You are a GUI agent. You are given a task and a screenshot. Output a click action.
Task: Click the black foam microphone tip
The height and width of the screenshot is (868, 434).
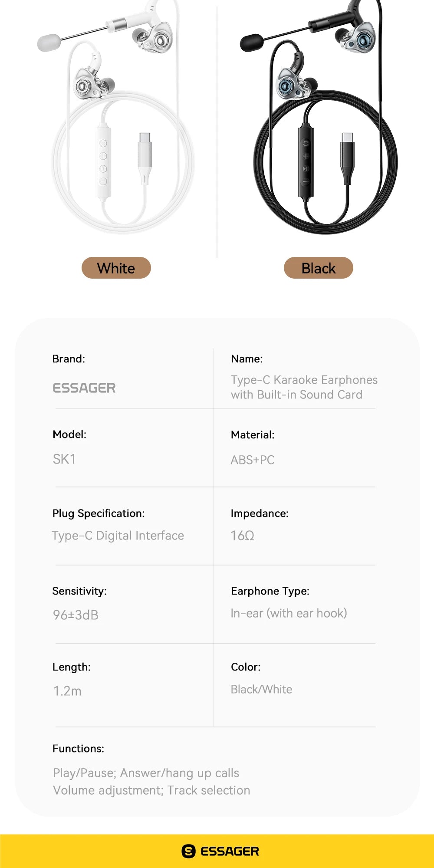coord(251,43)
